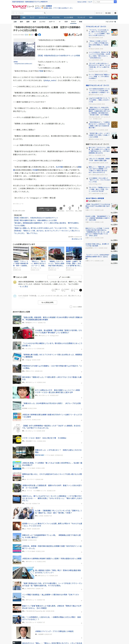Viewport: 129px width, 644px height.
Task: Select the スポーツ category tab
Action: pyautogui.click(x=52, y=22)
